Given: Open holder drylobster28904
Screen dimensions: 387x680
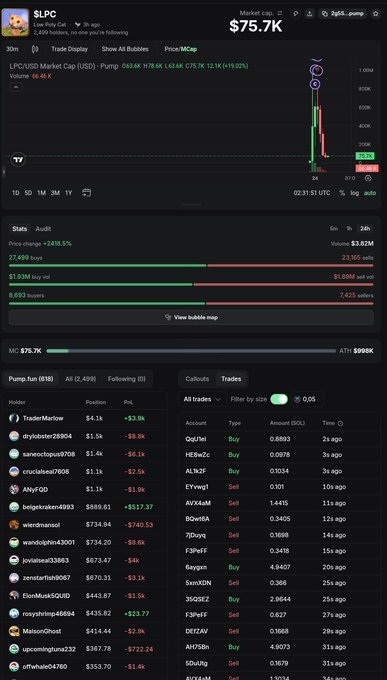Looking at the screenshot, I should click(x=47, y=436).
